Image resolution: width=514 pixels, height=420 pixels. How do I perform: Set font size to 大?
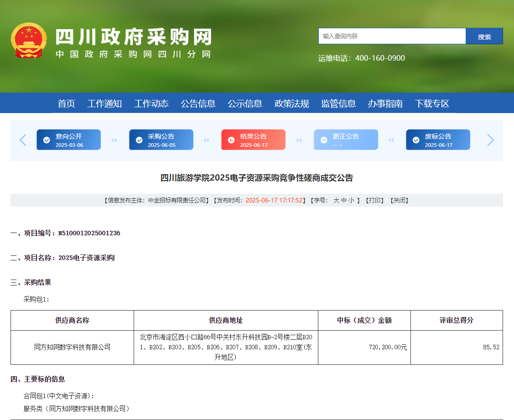[336, 200]
